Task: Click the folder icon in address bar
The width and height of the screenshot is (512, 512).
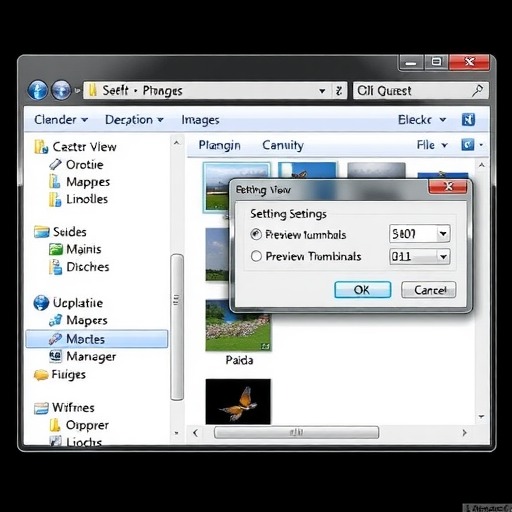Action: coord(93,90)
